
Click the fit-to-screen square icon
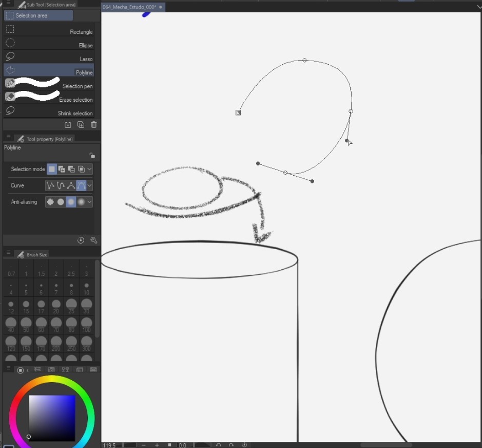coord(169,445)
